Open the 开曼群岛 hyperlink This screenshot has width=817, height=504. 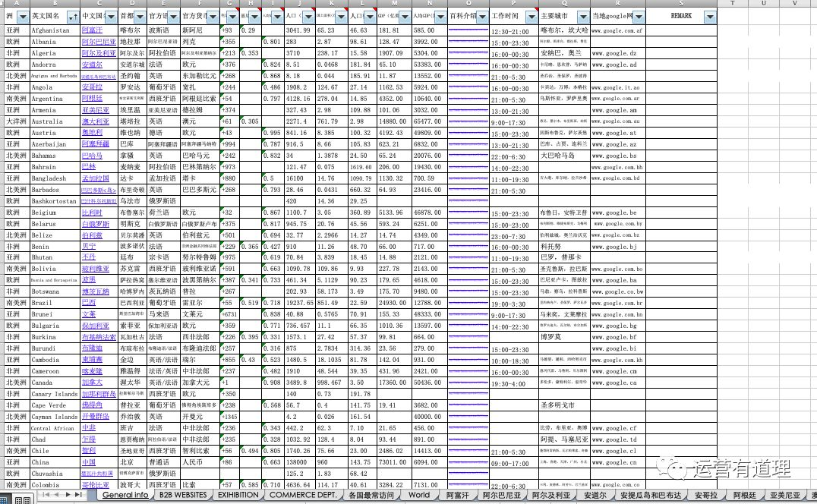(96, 417)
